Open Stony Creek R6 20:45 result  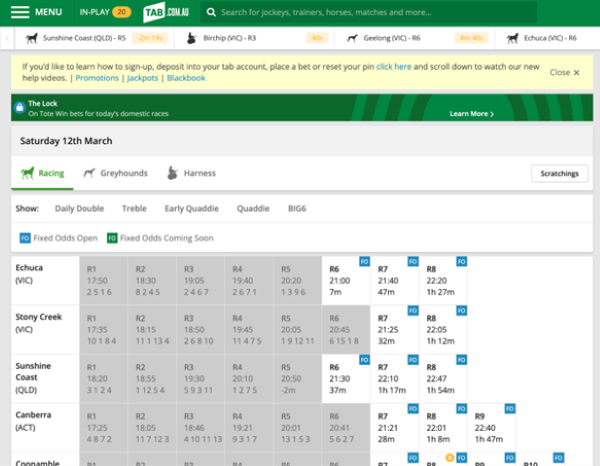coord(346,329)
